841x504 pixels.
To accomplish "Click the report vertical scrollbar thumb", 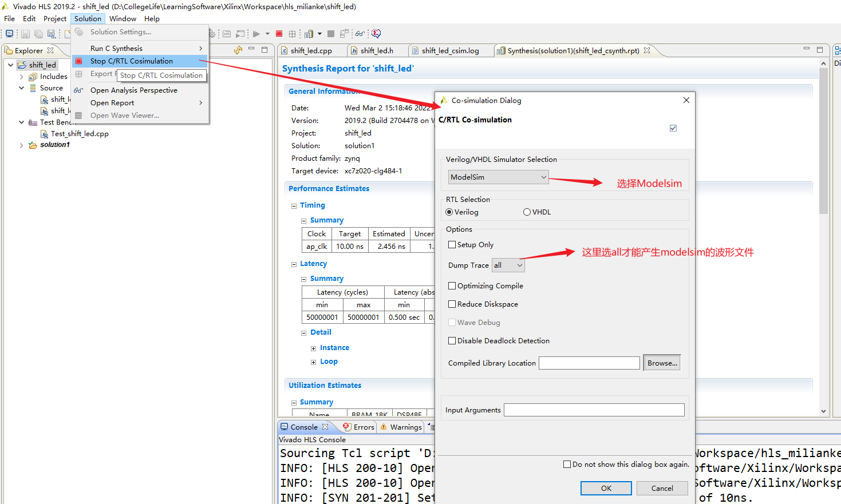I will [x=823, y=141].
